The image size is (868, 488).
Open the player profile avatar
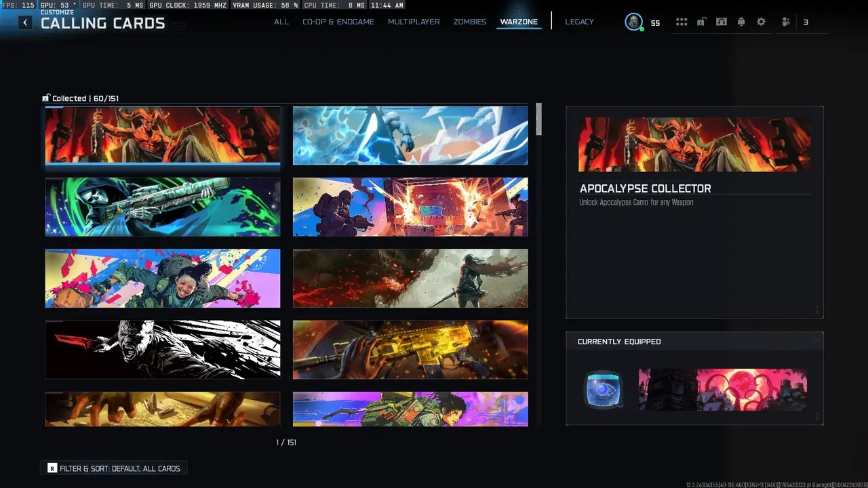click(x=634, y=22)
